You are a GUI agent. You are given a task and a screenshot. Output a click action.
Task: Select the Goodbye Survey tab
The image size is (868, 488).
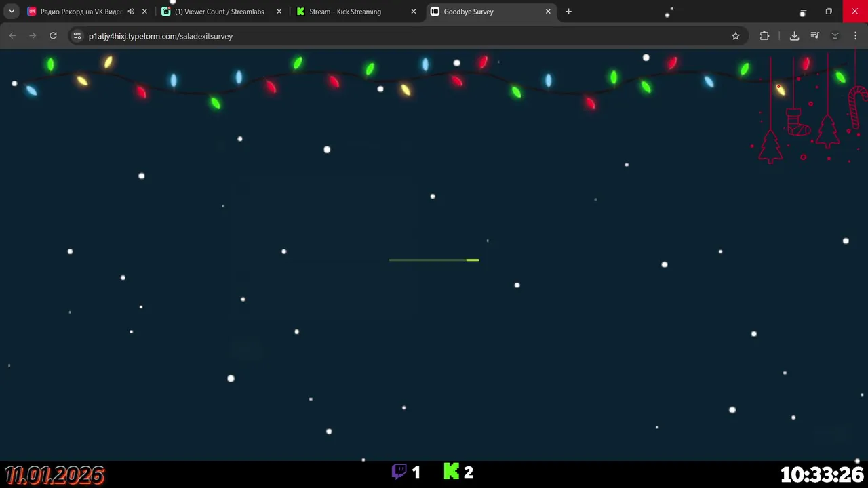click(x=491, y=12)
